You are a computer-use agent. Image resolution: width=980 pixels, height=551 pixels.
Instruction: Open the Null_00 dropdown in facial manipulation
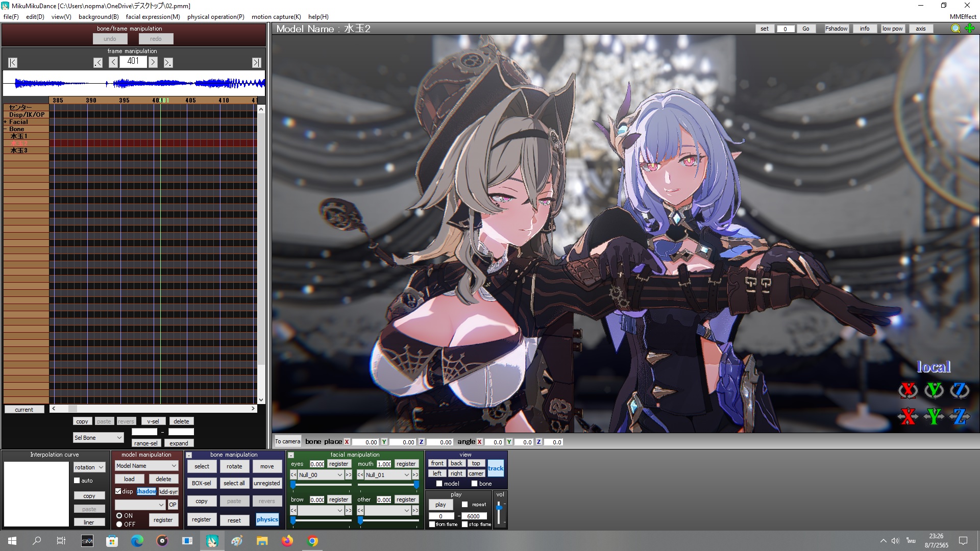point(319,474)
